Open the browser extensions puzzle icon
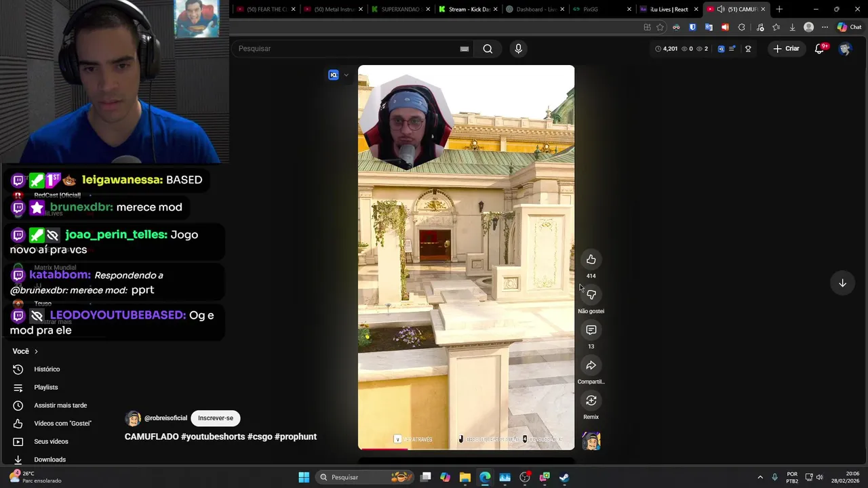 tap(741, 27)
